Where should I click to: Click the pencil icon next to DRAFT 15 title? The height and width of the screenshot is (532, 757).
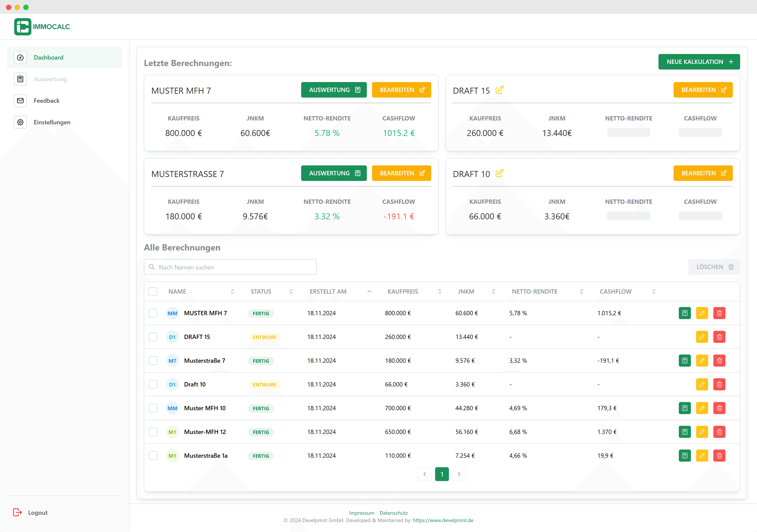point(499,89)
